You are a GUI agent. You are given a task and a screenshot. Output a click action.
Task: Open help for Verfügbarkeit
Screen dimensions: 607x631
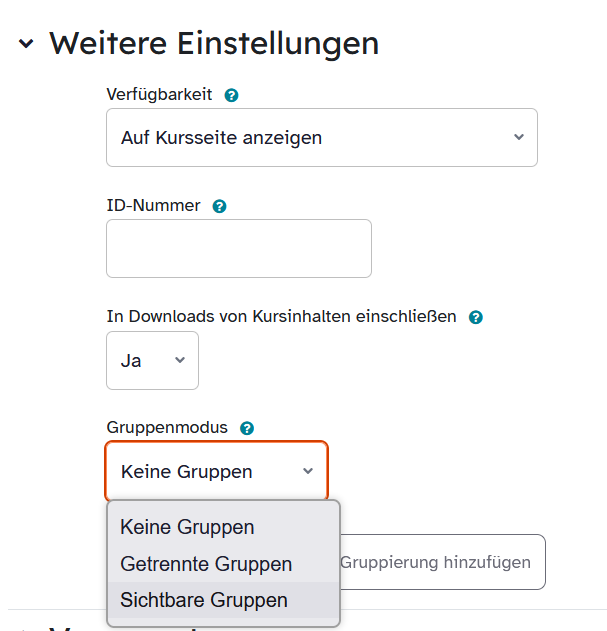tap(232, 95)
